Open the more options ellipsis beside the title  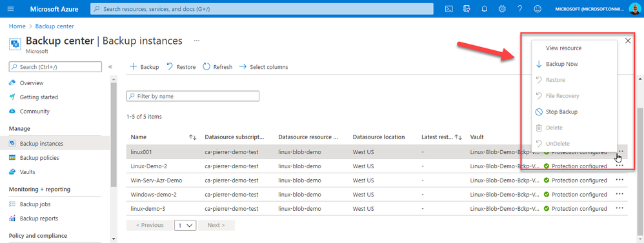197,41
